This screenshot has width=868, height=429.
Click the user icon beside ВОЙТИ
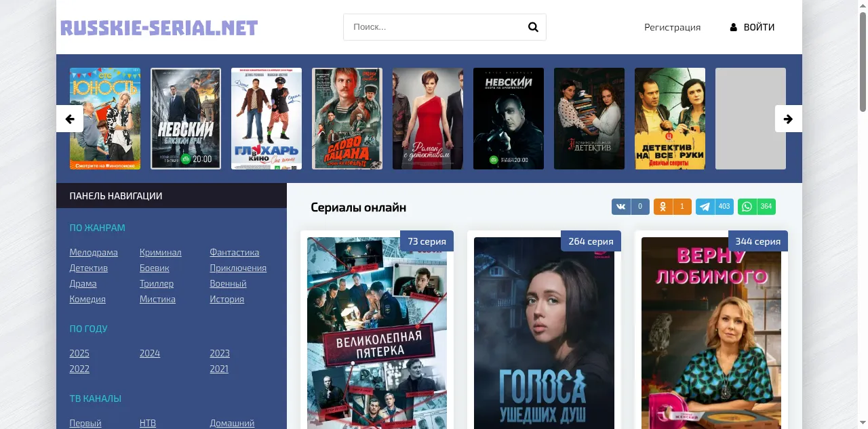click(x=733, y=27)
